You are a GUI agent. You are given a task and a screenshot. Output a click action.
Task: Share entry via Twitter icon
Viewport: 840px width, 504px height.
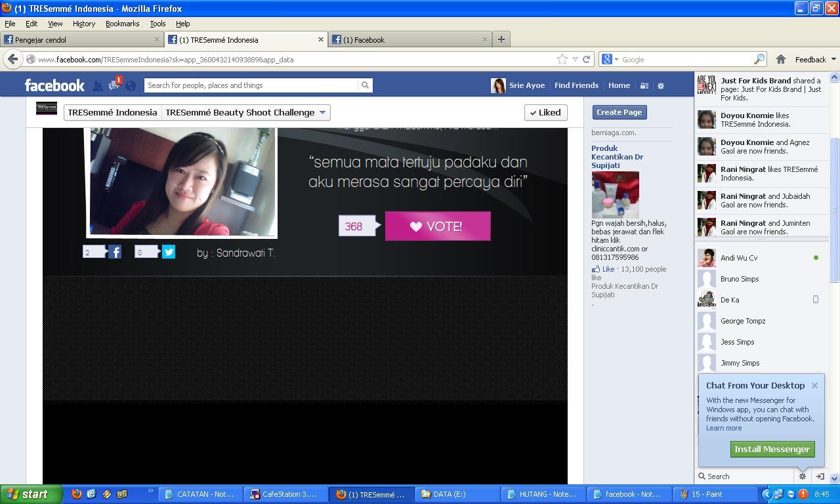[x=169, y=251]
